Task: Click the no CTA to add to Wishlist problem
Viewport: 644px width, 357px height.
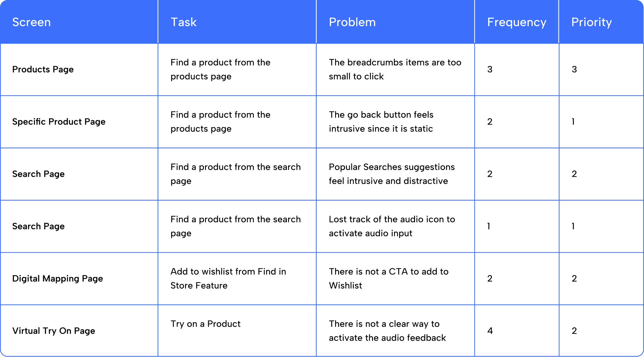Action: point(389,278)
